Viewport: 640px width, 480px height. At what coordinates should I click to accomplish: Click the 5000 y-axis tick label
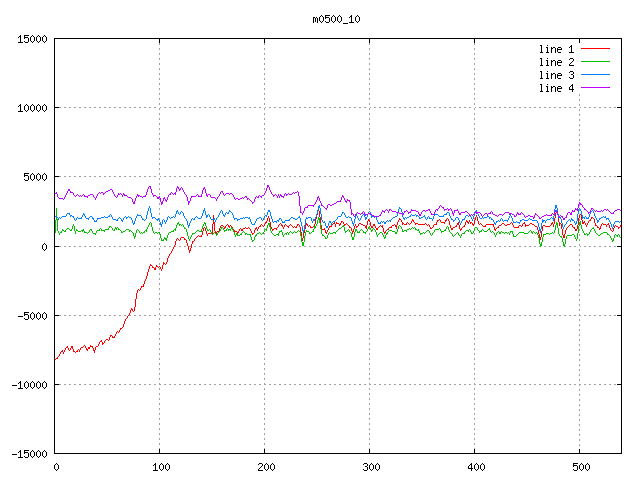(x=35, y=177)
